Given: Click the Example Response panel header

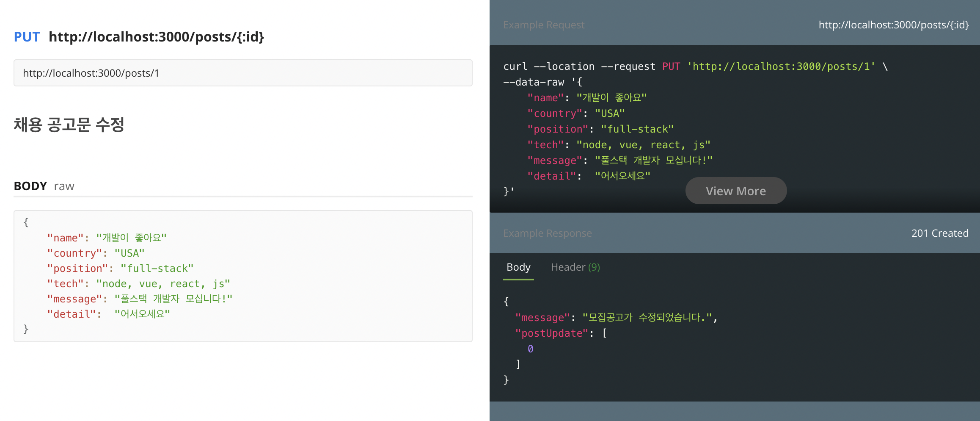Looking at the screenshot, I should [x=547, y=233].
